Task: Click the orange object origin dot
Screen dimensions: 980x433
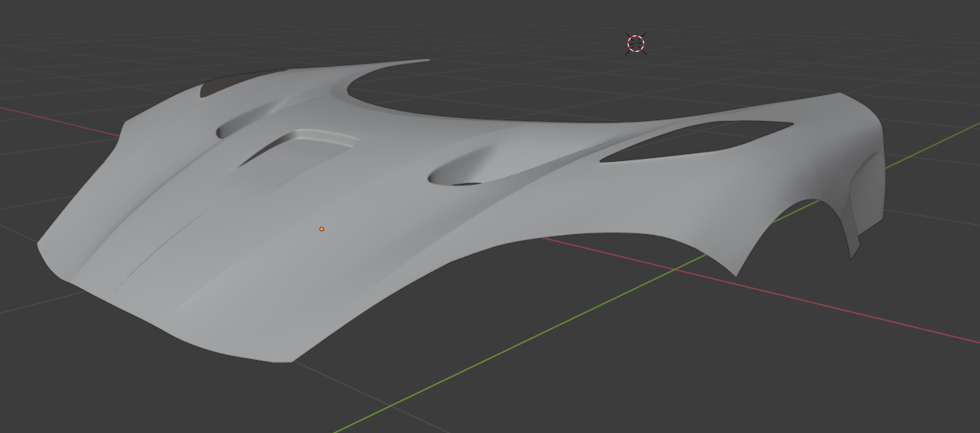Action: click(322, 229)
